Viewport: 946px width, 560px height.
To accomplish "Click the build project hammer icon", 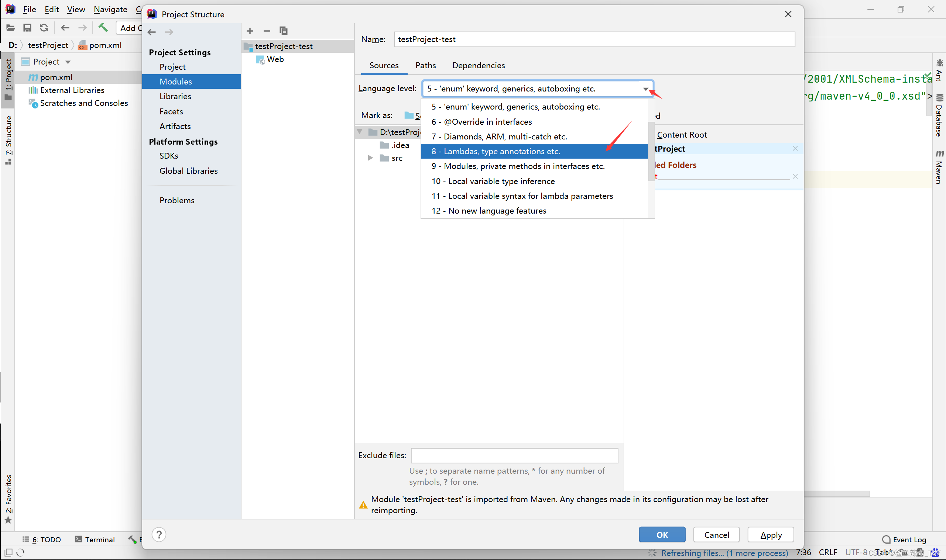I will pos(103,28).
